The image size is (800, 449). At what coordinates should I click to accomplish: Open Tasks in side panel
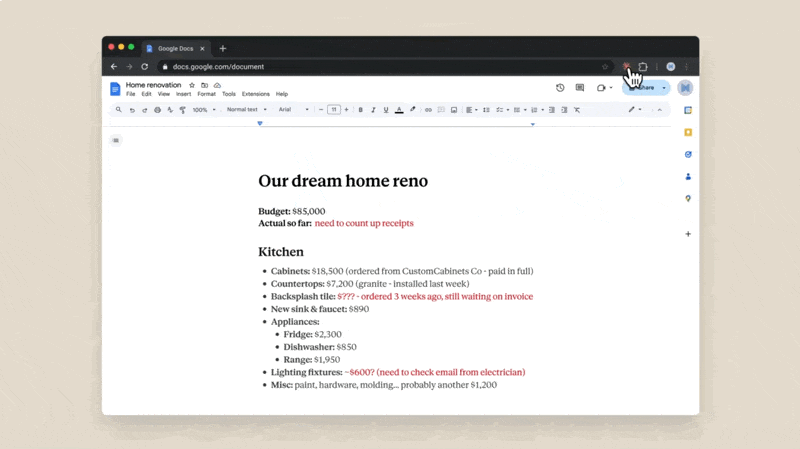pyautogui.click(x=688, y=154)
